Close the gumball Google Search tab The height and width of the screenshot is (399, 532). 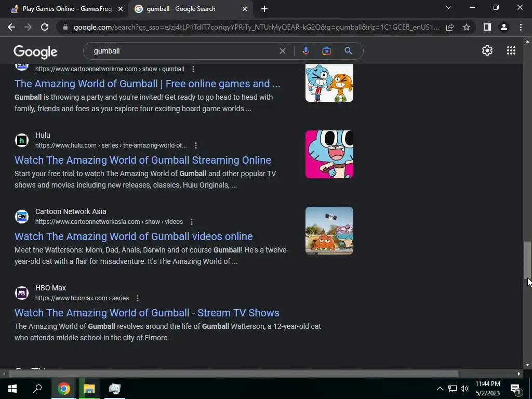tap(245, 9)
